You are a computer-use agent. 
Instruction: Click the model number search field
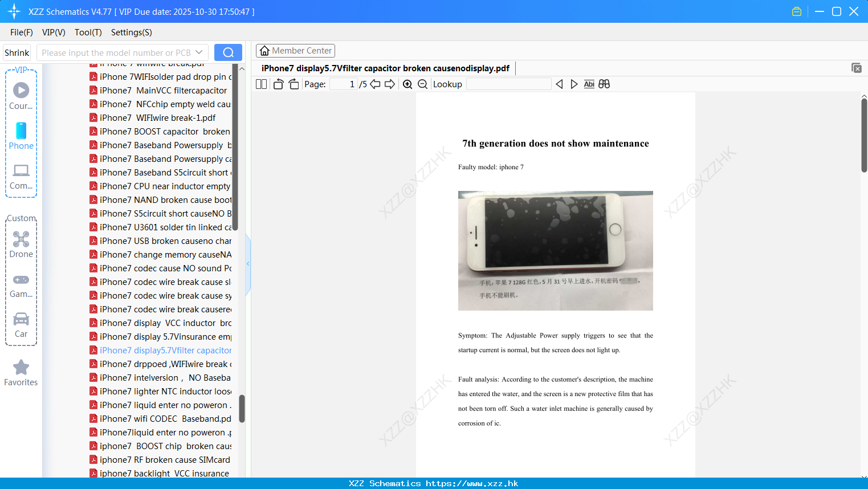pyautogui.click(x=116, y=52)
